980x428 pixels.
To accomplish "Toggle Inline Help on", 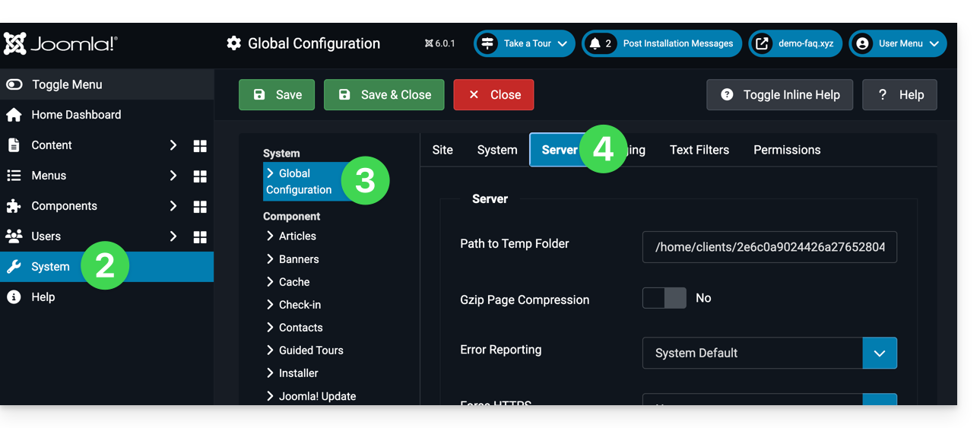I will (x=779, y=95).
